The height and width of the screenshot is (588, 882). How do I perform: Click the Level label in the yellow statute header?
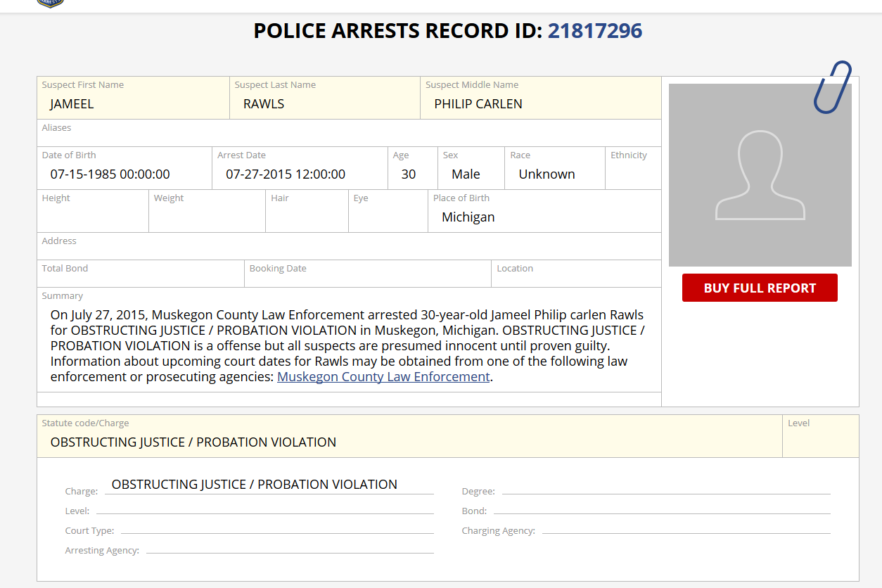[799, 423]
